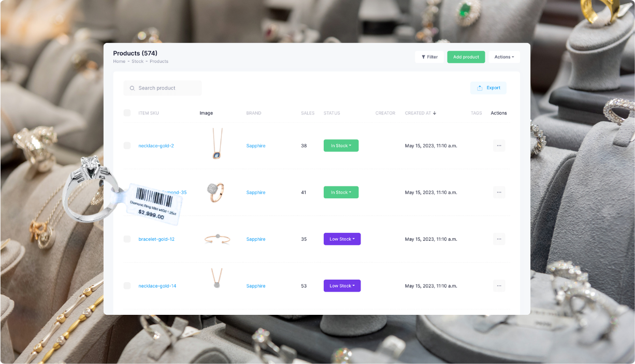Viewport: 635px width, 364px height.
Task: Expand the Actions dropdown in the top right
Action: point(503,57)
